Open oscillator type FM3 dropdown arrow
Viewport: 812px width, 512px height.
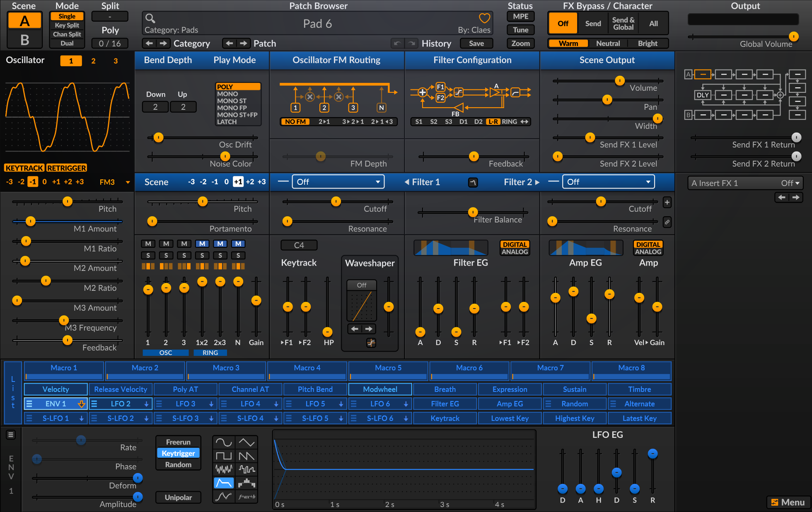coord(128,182)
